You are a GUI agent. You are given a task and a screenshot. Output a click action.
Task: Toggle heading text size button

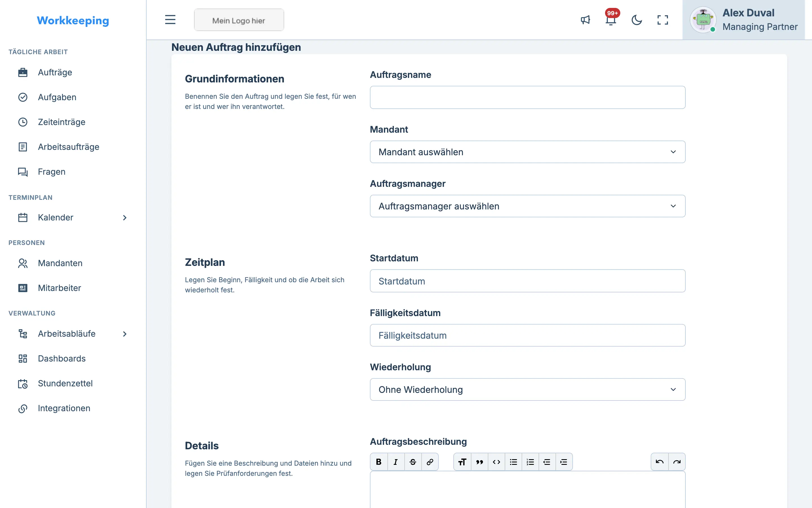pyautogui.click(x=462, y=462)
